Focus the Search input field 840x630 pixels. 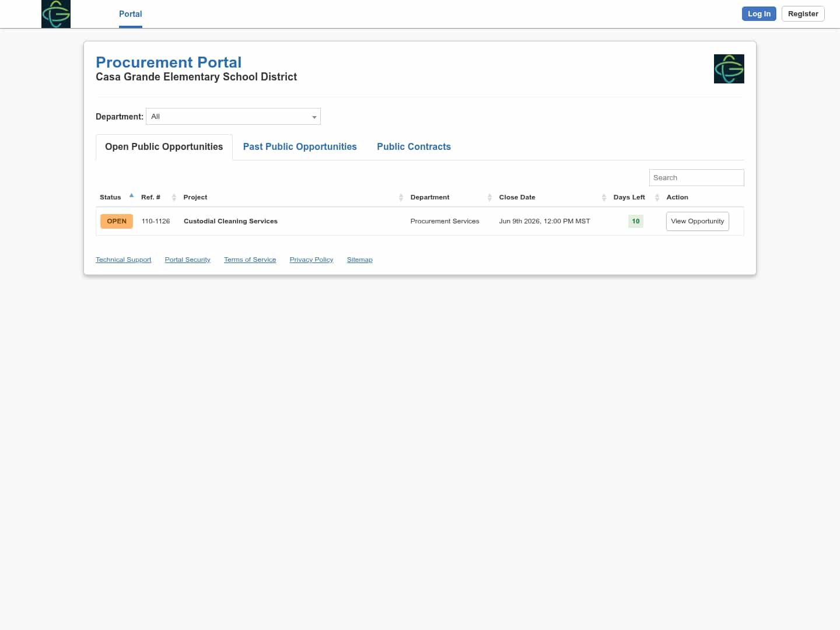point(696,178)
